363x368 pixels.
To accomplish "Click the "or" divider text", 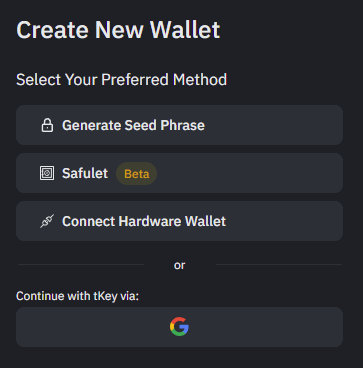I will [179, 265].
